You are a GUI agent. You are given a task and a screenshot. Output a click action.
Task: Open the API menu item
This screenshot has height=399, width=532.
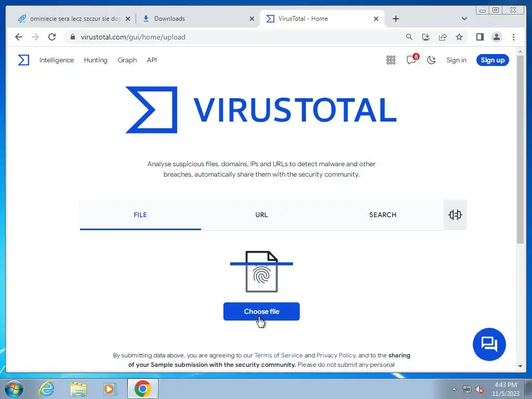152,60
